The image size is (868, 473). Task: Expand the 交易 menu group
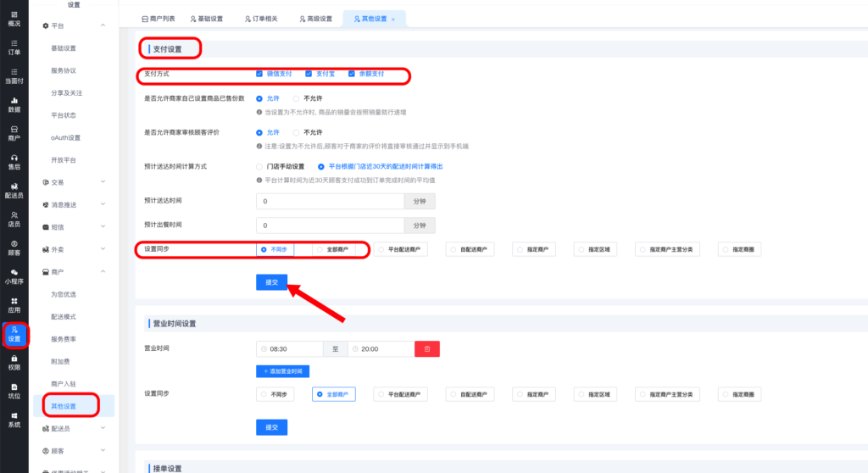pos(103,182)
